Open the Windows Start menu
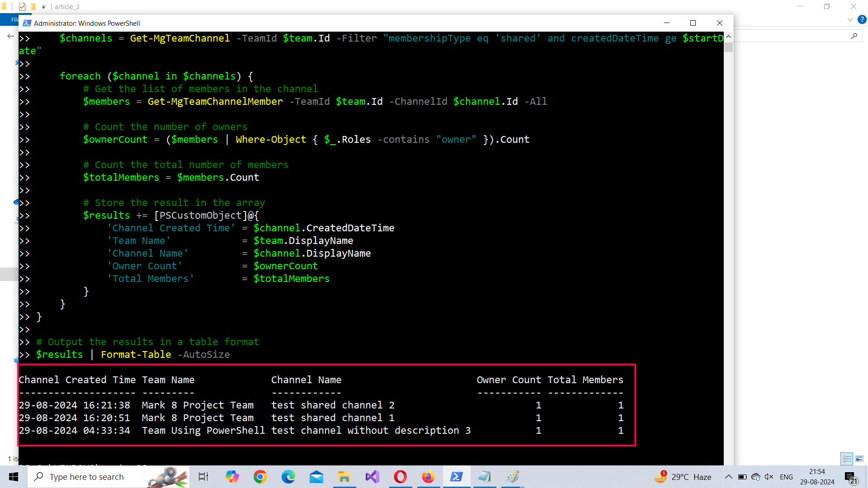This screenshot has height=488, width=868. click(14, 477)
